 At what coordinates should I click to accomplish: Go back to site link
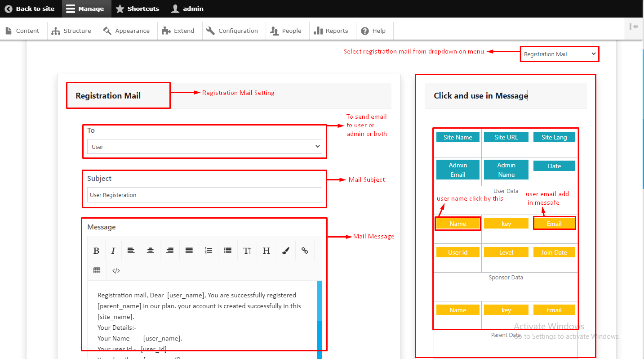(30, 9)
